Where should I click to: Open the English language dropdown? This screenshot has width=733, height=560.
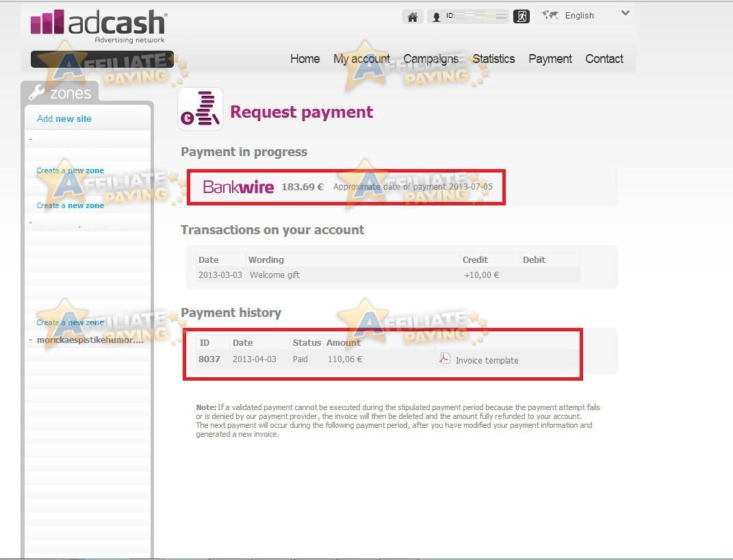625,13
